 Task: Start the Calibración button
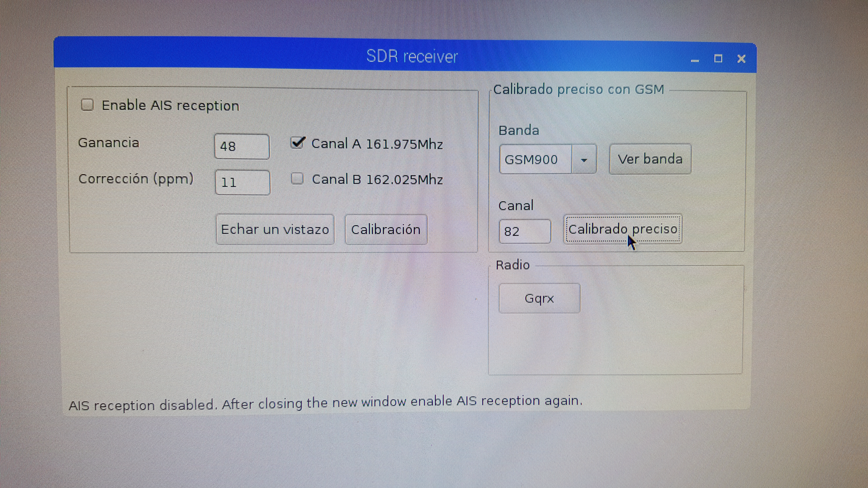[386, 230]
